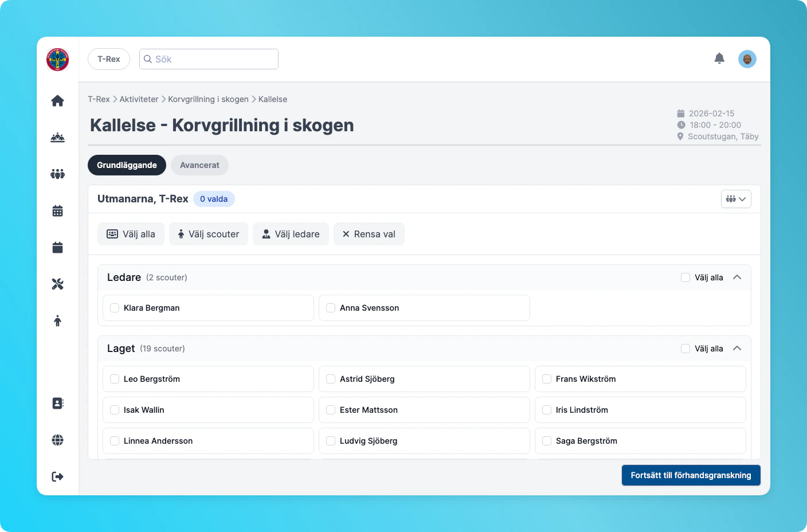Viewport: 807px width, 532px height.
Task: Select the person sidebar icon
Action: pyautogui.click(x=57, y=320)
